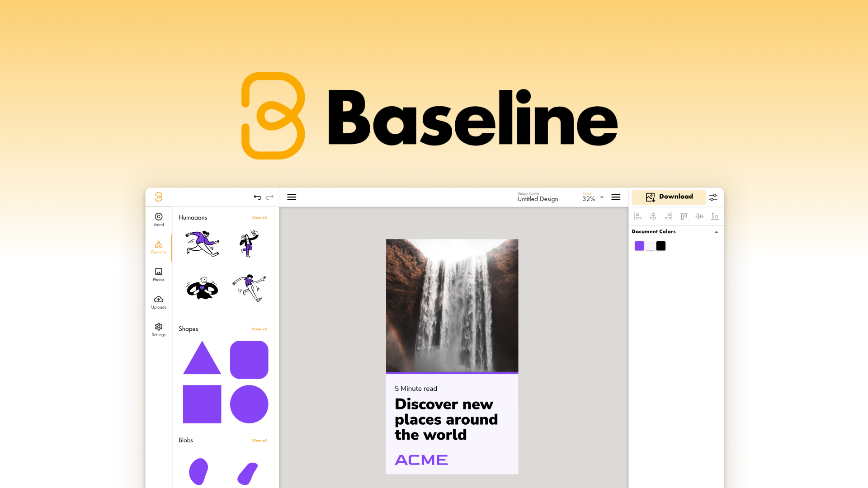
Task: Click the undo arrow icon
Action: tap(258, 197)
